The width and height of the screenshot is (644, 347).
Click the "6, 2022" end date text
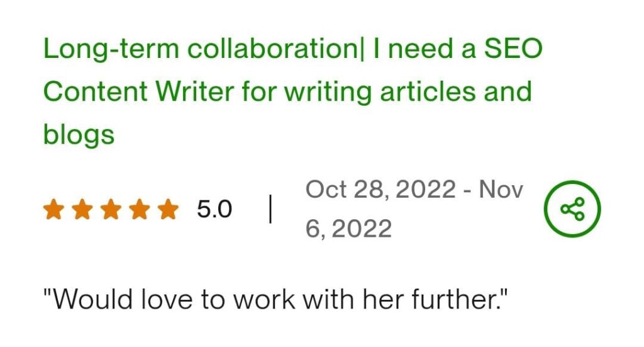click(348, 229)
